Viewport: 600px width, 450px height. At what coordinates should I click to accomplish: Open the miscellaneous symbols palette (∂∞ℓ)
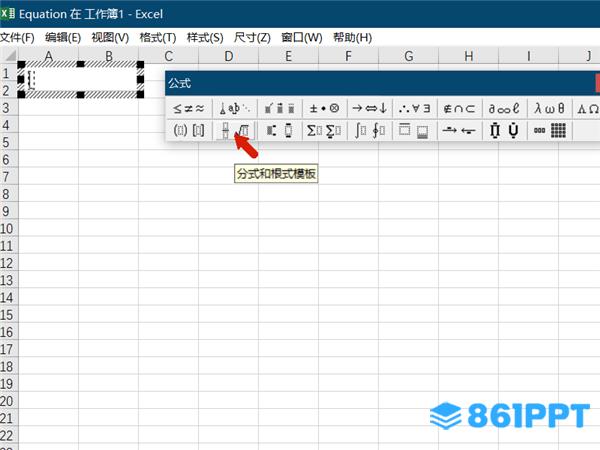coord(504,109)
